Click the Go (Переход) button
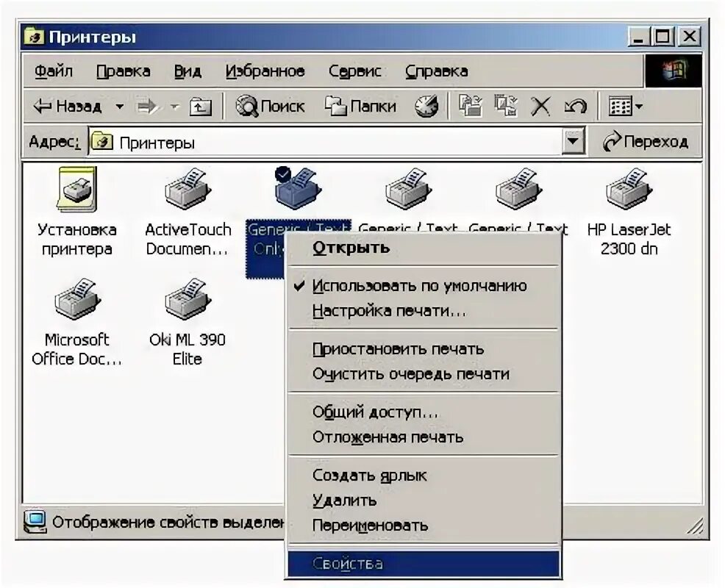 (x=646, y=141)
